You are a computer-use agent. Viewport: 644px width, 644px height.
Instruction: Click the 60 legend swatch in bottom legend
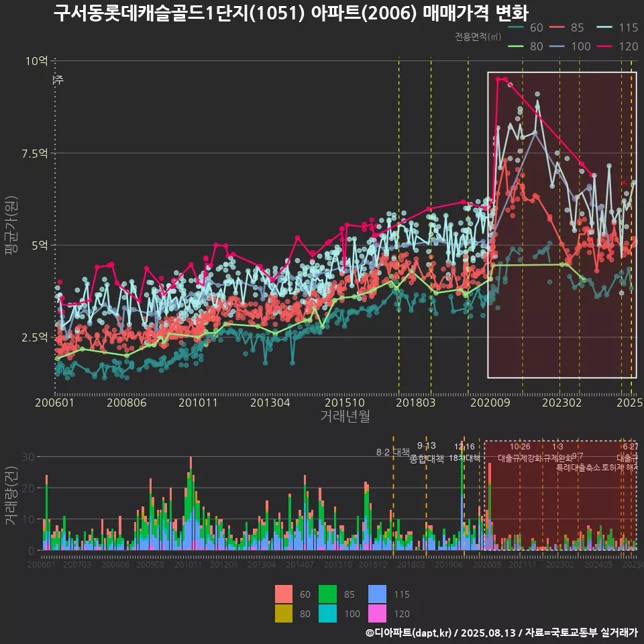coord(284,594)
